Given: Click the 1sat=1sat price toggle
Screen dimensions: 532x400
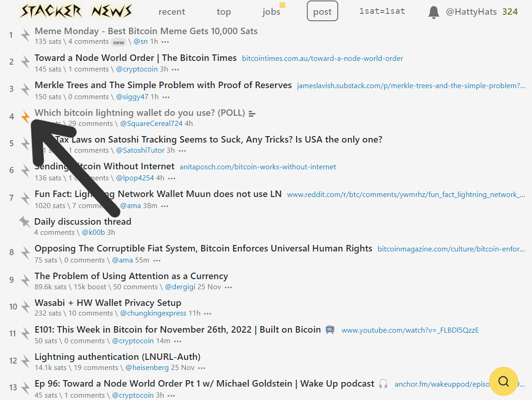Looking at the screenshot, I should [382, 11].
